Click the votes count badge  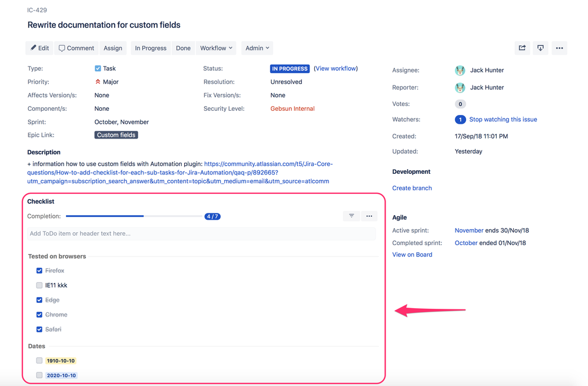tap(460, 104)
